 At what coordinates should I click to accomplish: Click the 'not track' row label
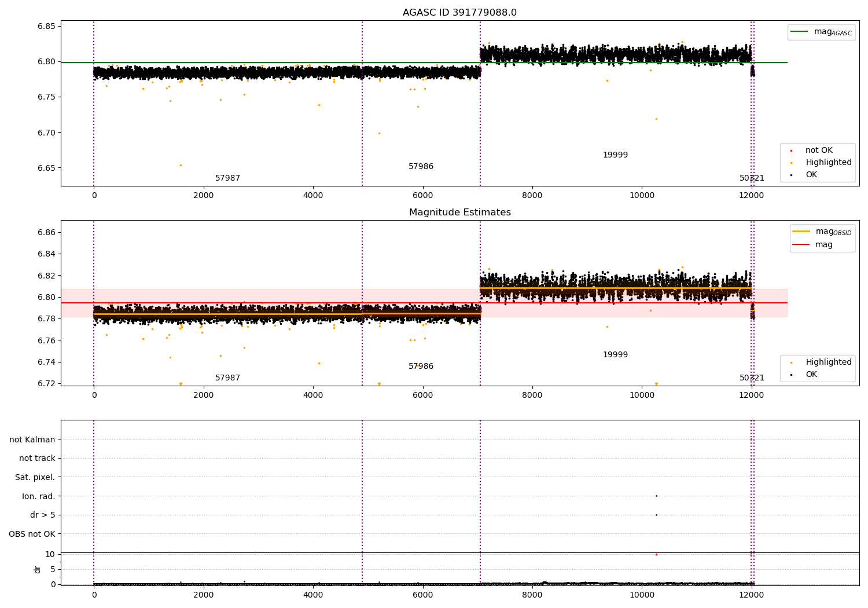pos(37,459)
